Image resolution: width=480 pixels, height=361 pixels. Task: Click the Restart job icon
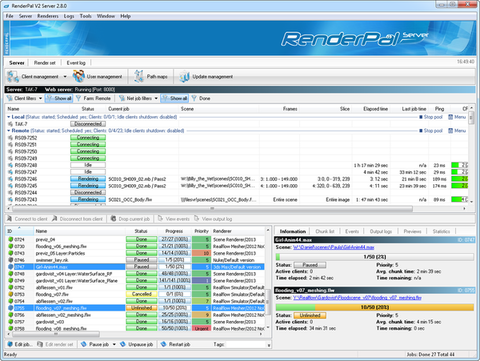point(163,344)
